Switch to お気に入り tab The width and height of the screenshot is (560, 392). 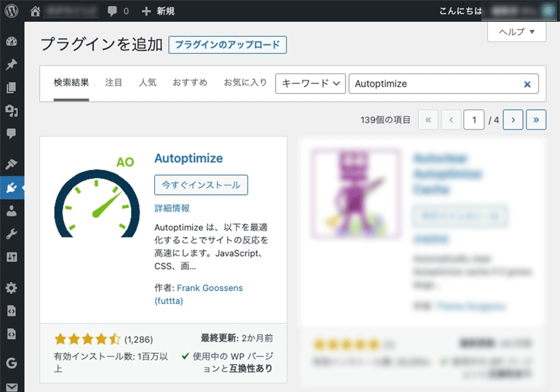(x=245, y=82)
